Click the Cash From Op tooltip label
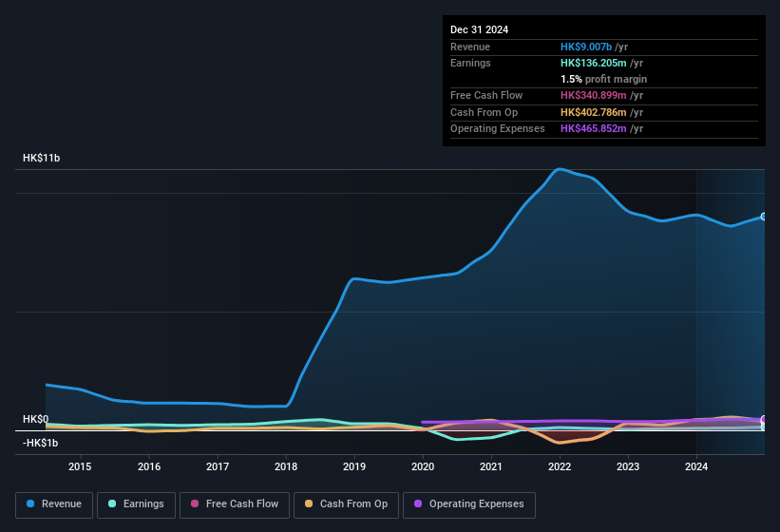The width and height of the screenshot is (780, 532). (x=484, y=112)
